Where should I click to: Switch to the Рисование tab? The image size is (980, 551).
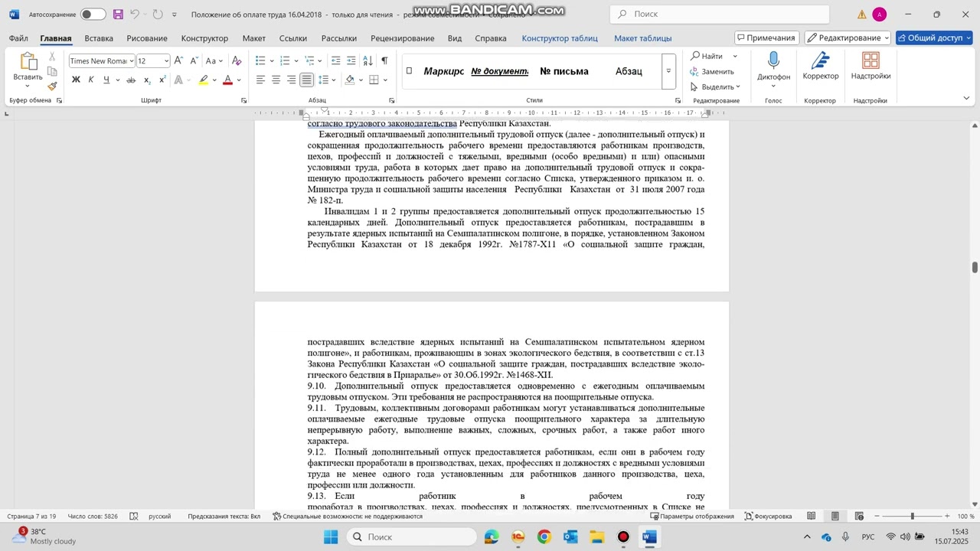pos(147,38)
